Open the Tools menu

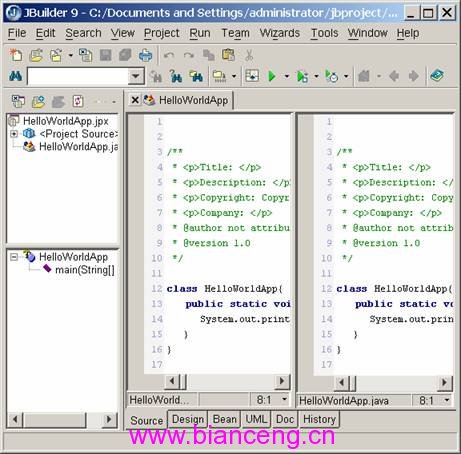(324, 33)
